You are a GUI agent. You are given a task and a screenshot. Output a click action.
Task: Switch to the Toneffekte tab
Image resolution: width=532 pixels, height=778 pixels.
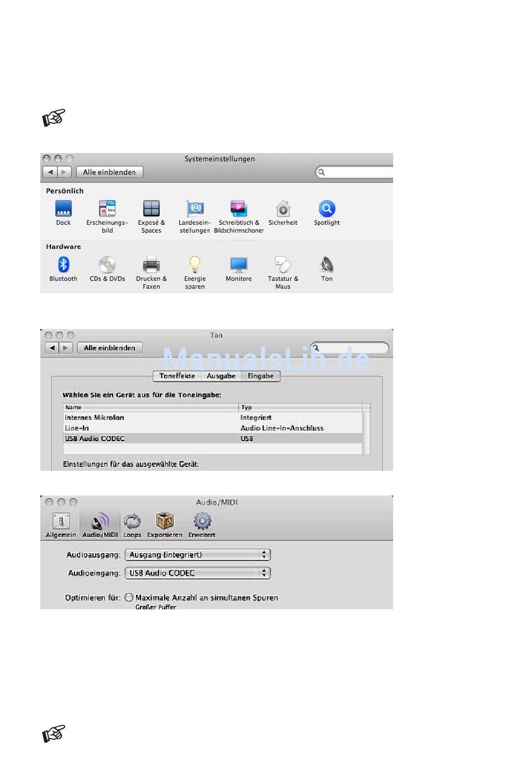(177, 376)
